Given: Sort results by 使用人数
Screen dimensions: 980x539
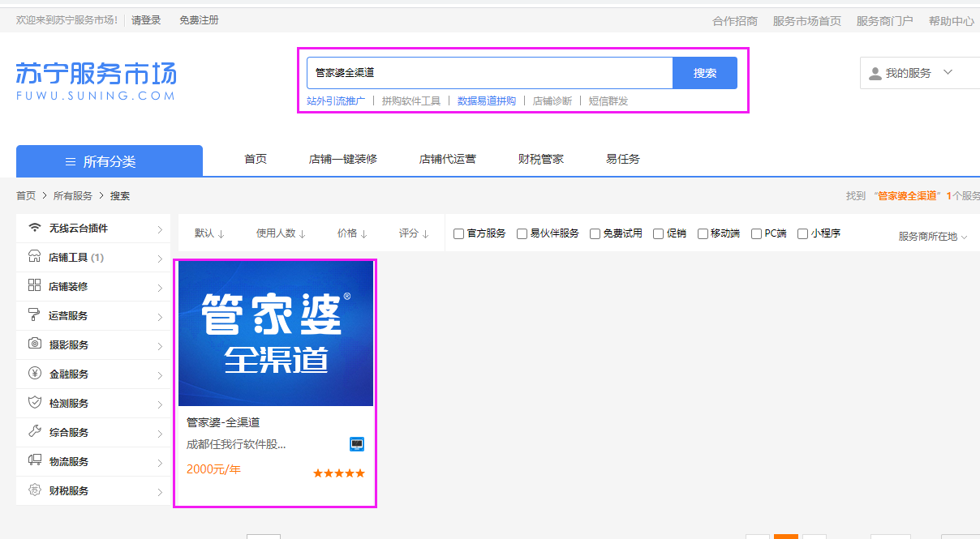Looking at the screenshot, I should click(281, 233).
